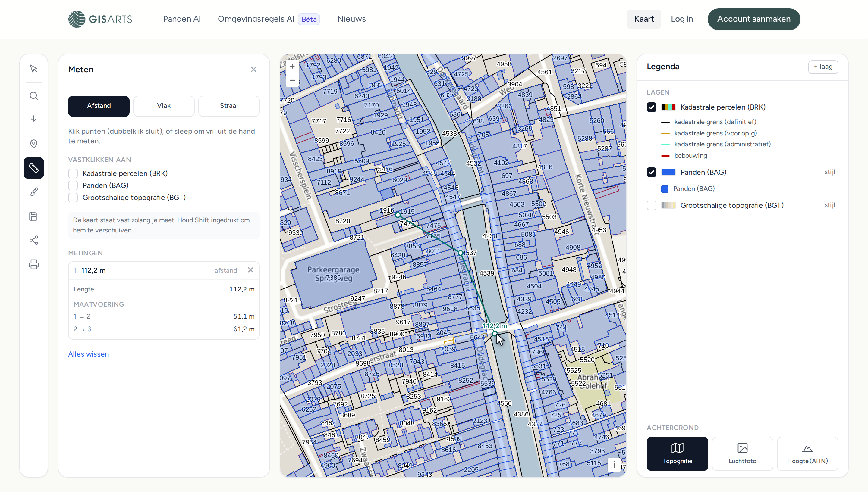
Task: Click Kadastrale percelen (BRK) color swatch
Action: [x=668, y=107]
